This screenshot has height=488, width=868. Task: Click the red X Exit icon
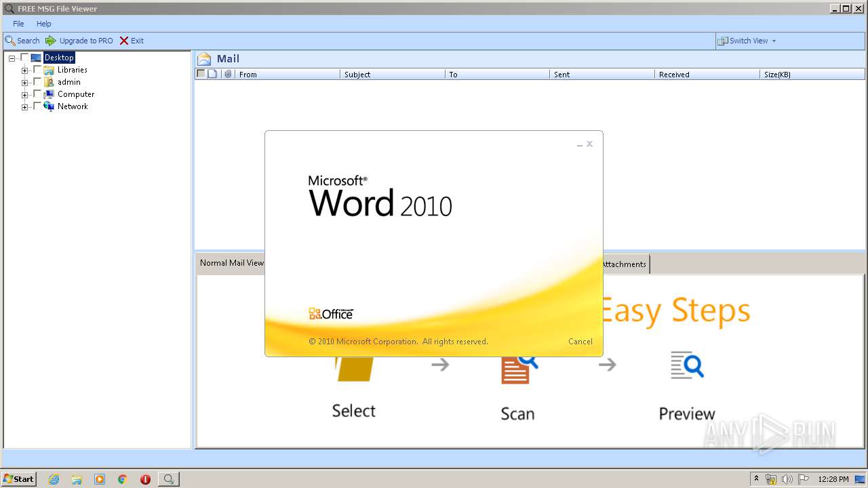click(x=124, y=41)
